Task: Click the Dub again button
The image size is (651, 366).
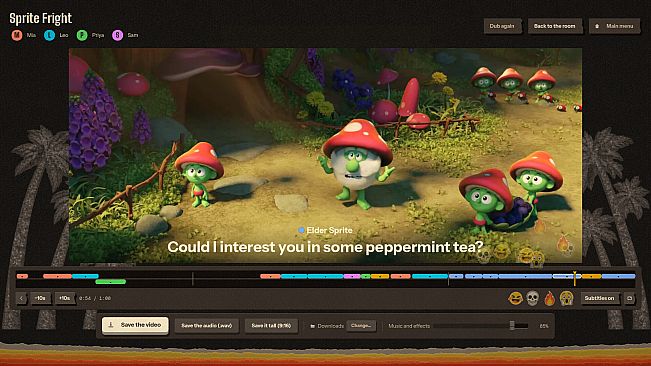Action: pos(502,26)
